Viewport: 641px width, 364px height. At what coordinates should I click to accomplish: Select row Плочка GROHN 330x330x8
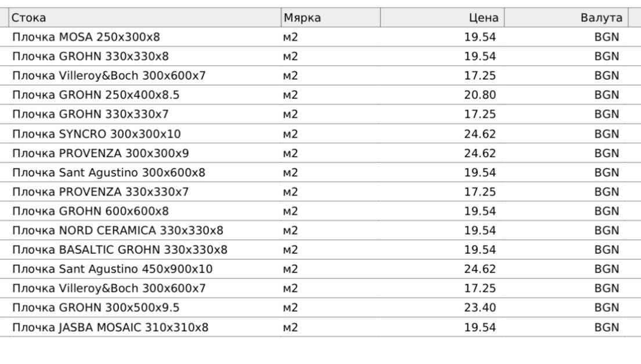point(320,56)
